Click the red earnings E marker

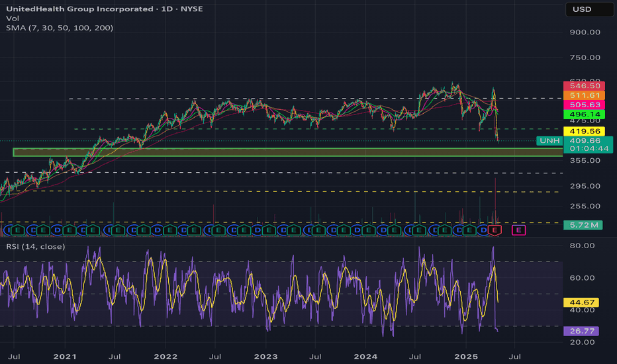click(495, 230)
